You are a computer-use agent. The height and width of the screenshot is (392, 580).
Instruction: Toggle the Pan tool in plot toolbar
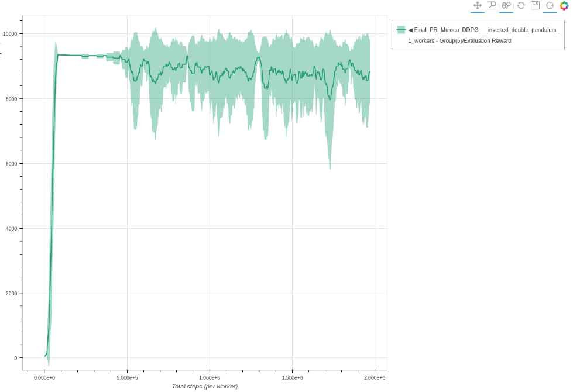[x=477, y=5]
